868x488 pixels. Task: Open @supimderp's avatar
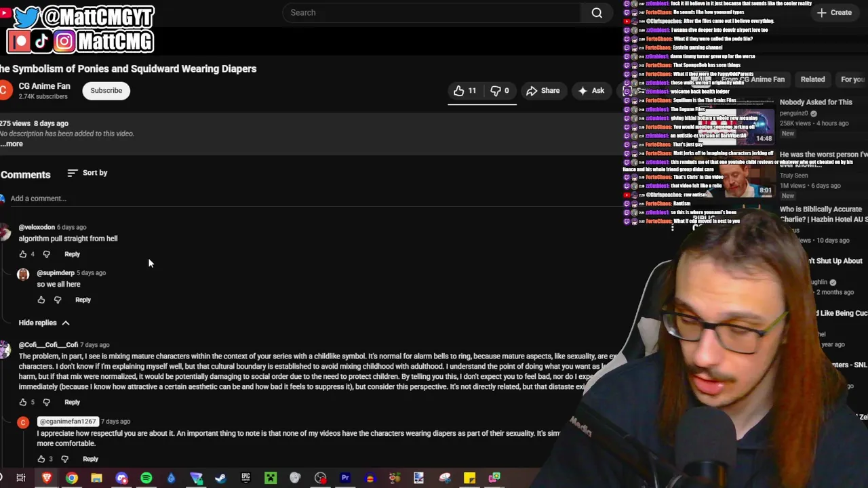[23, 274]
